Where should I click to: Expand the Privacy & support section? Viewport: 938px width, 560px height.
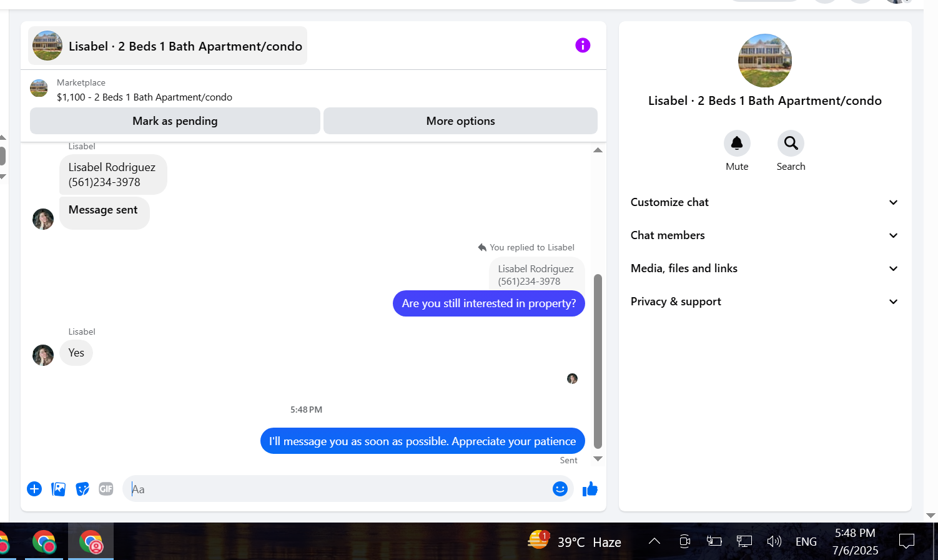765,302
